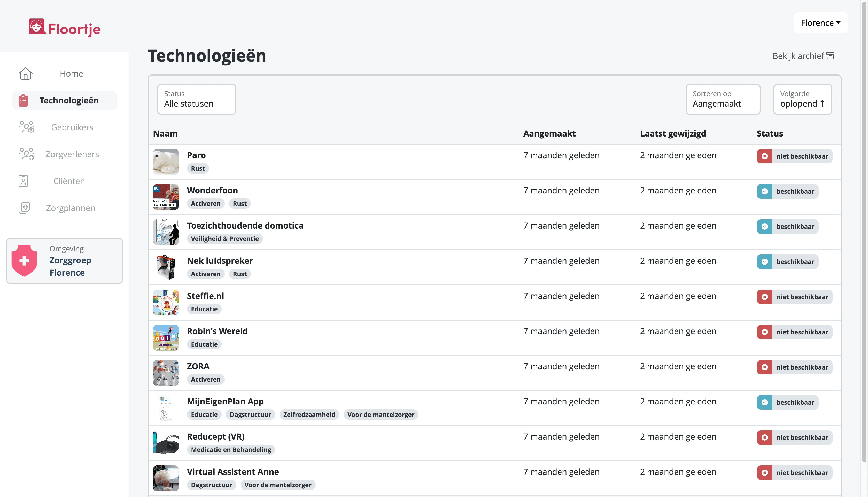Click the Laatst gewijzigd column header
Screen dimensions: 868x497
[x=673, y=133]
